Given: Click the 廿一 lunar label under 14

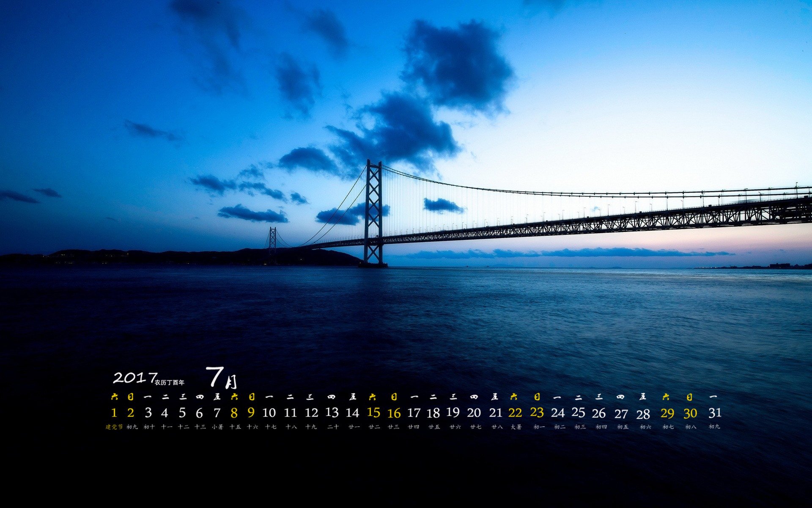Looking at the screenshot, I should [x=354, y=427].
